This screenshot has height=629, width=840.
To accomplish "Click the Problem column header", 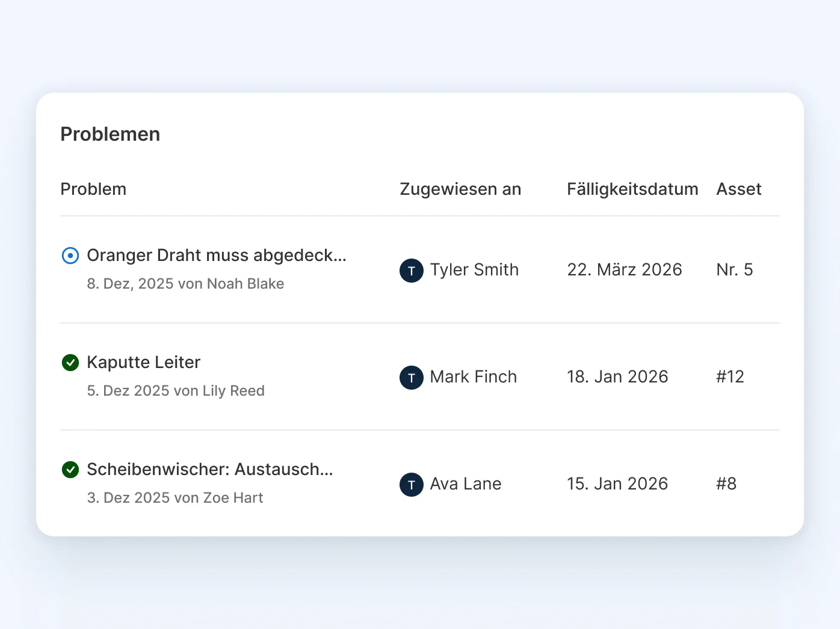I will 93,189.
